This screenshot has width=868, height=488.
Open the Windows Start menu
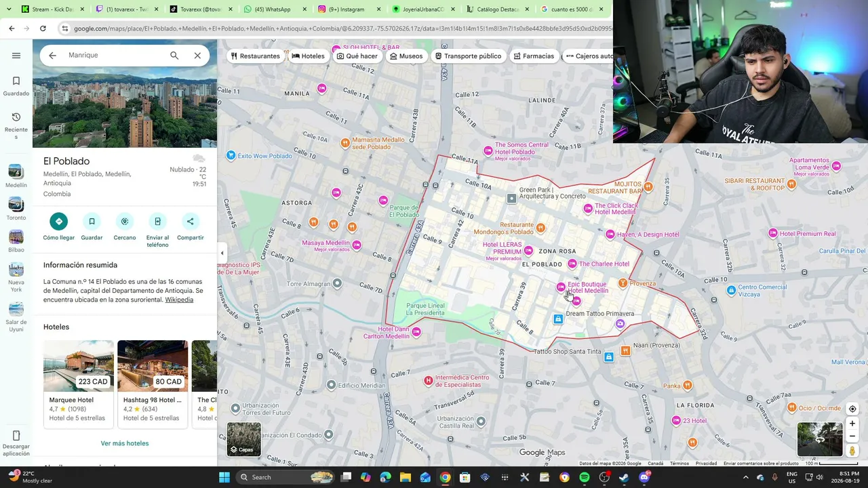point(224,477)
